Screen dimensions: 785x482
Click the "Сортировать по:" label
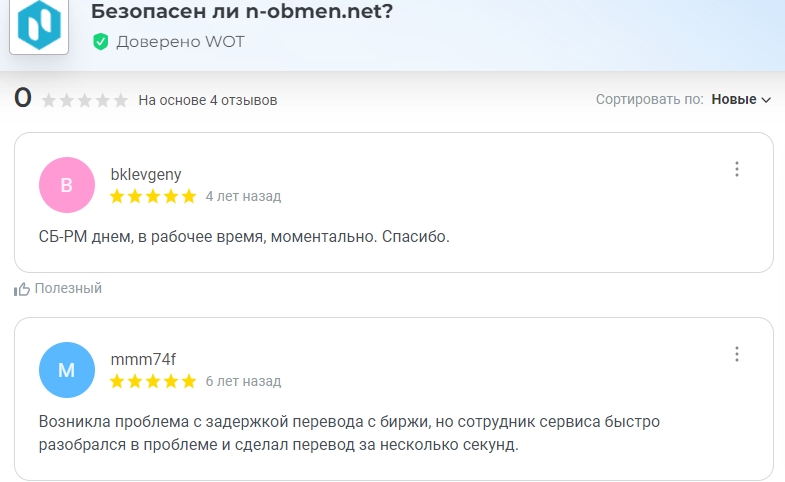pos(650,100)
